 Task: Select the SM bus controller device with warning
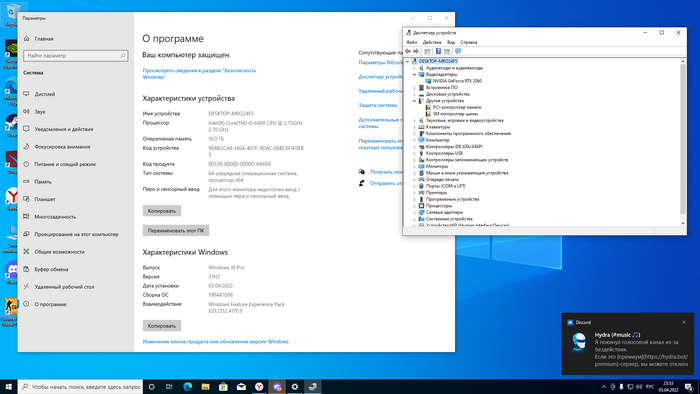(x=455, y=114)
